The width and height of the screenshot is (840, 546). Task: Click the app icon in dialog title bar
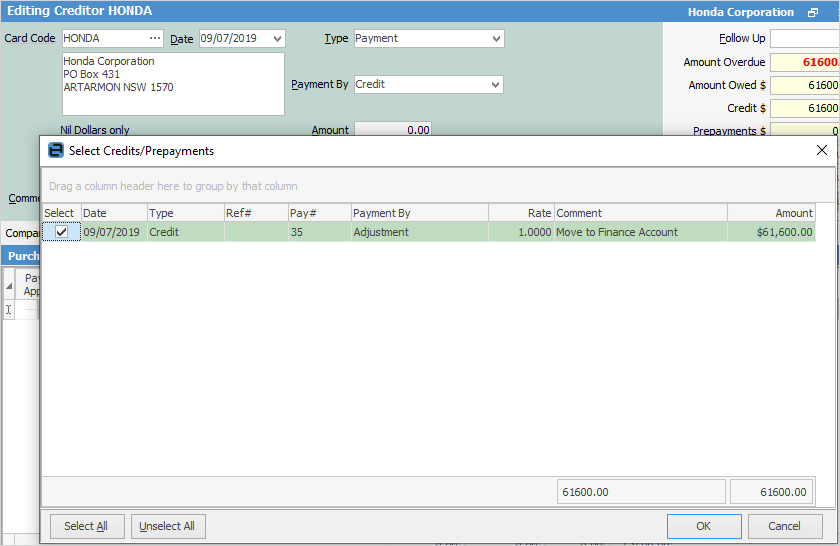55,151
